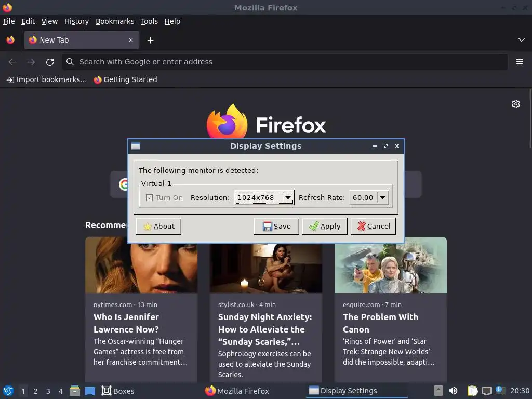
Task: Open the Bookmarks menu
Action: click(115, 21)
